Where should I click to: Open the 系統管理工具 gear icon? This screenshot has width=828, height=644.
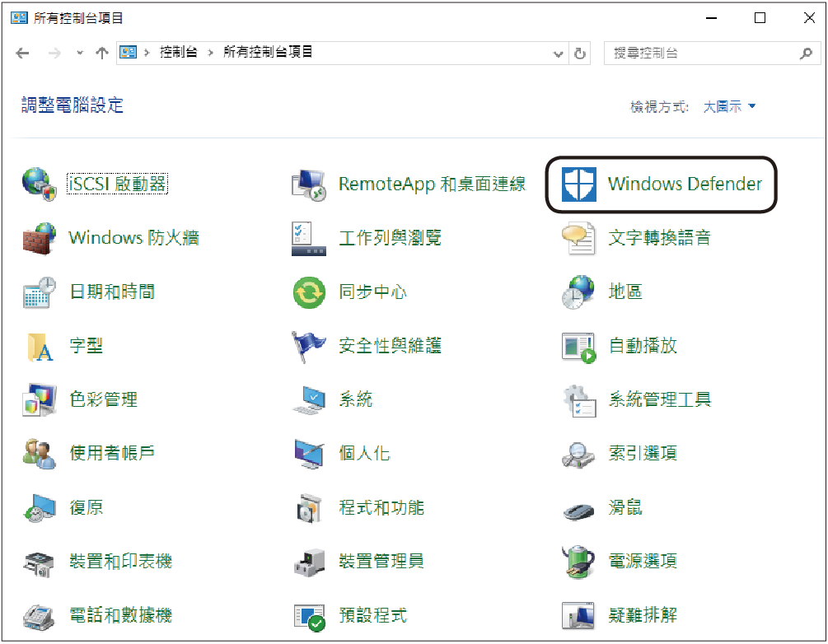click(578, 401)
